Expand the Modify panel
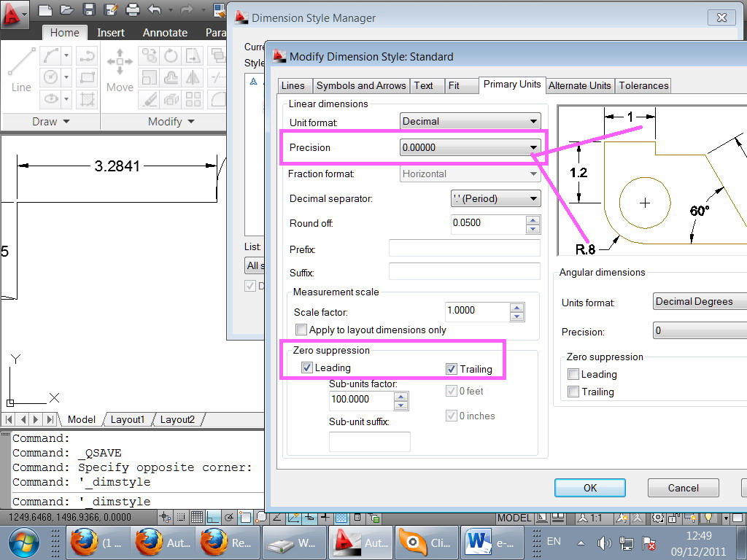Screen dimensions: 747x560 [171, 122]
